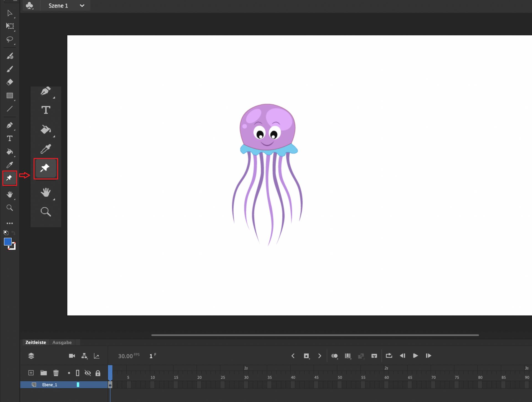Toggle outline view for all layers
The width and height of the screenshot is (532, 402).
point(78,373)
